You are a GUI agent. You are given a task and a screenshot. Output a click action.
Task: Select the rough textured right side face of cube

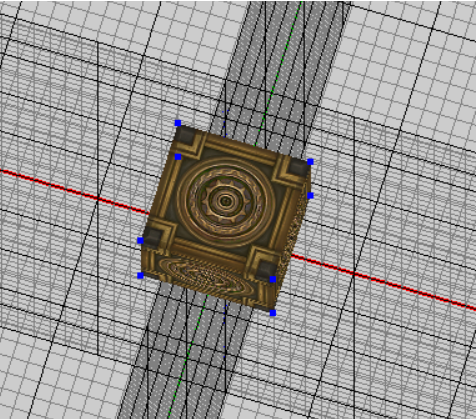pos(293,240)
